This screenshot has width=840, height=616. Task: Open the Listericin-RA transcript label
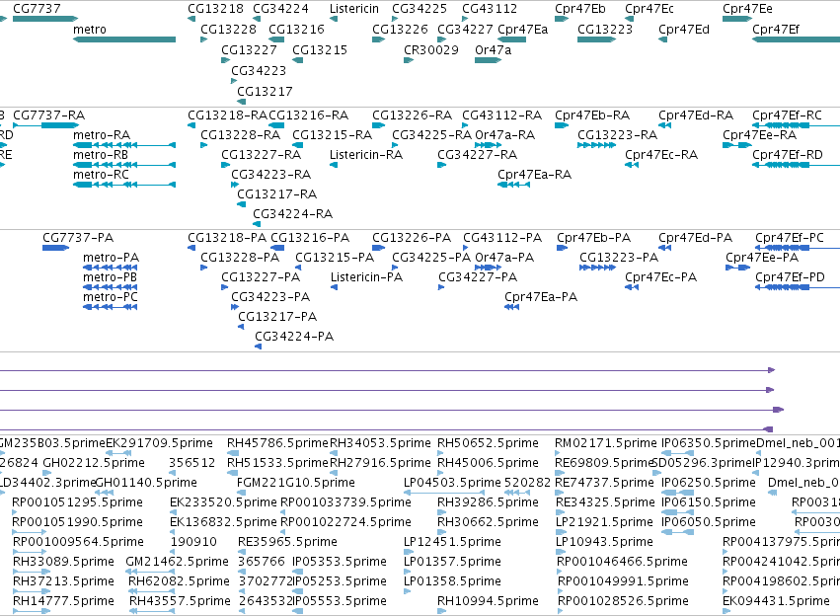[366, 155]
